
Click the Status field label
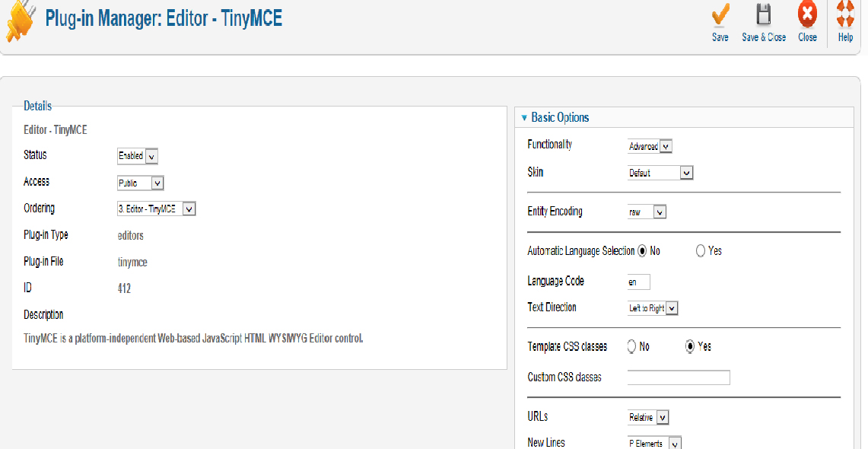tap(36, 155)
